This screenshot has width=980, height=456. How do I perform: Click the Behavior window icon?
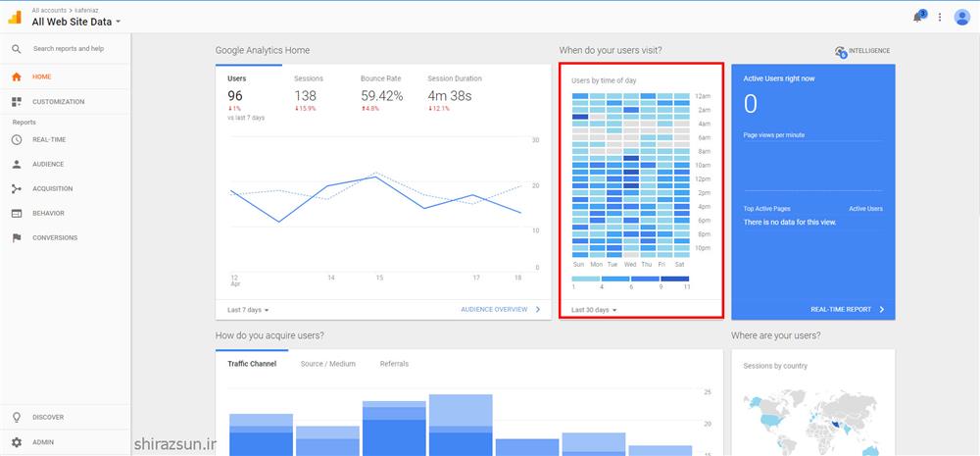pyautogui.click(x=17, y=214)
